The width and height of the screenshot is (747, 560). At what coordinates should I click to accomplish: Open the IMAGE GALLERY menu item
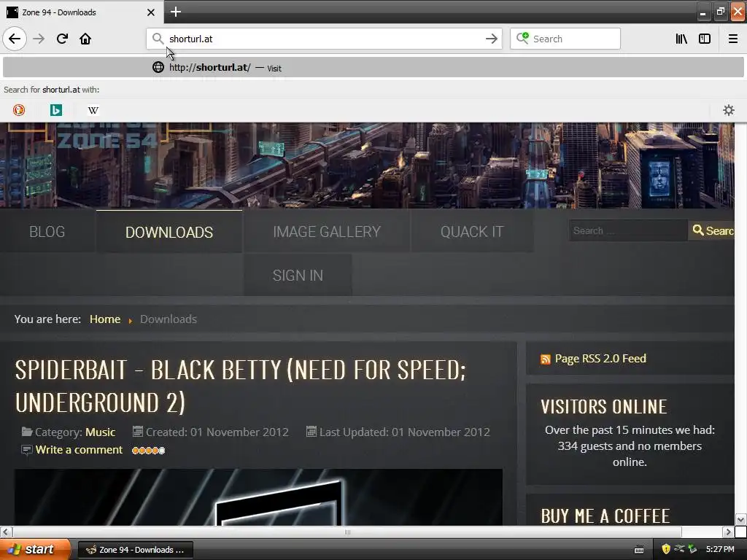click(x=327, y=231)
